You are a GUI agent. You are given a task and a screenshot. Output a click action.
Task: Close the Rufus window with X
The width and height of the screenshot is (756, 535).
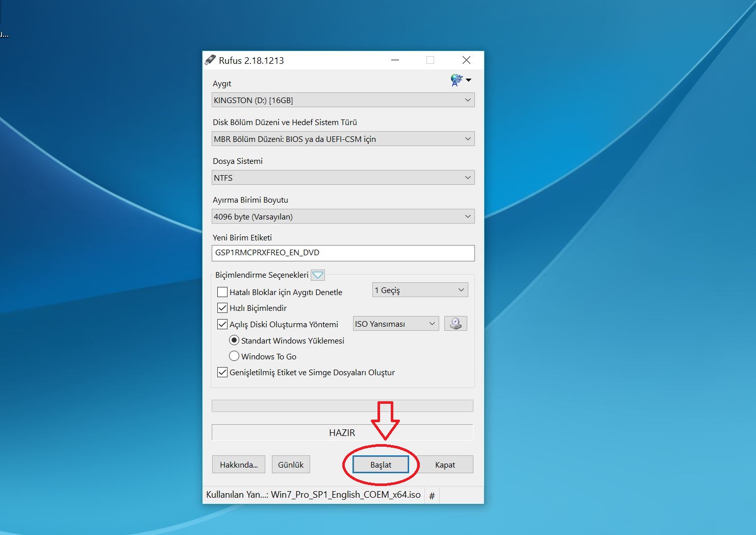pos(466,60)
